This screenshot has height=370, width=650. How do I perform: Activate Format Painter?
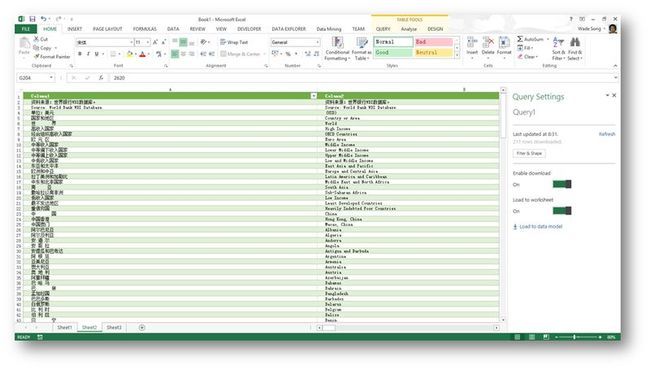[x=52, y=56]
